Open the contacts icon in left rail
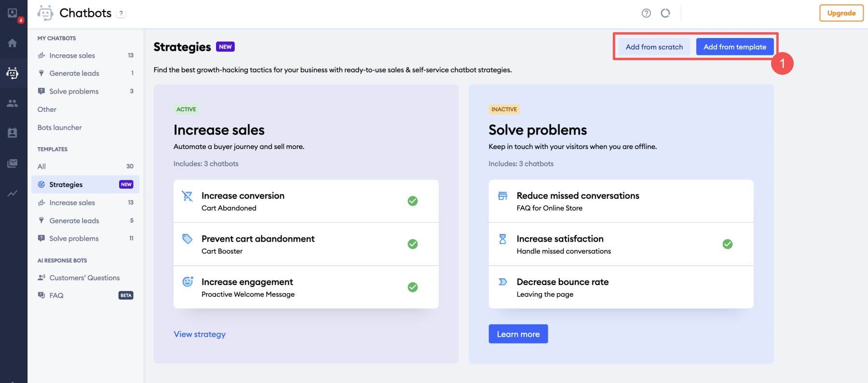The width and height of the screenshot is (868, 383). (13, 133)
